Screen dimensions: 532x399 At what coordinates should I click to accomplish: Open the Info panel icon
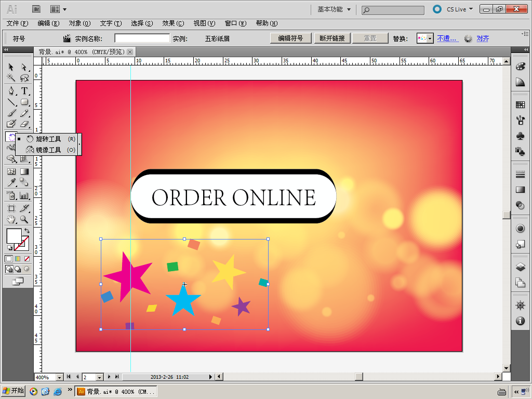[520, 321]
